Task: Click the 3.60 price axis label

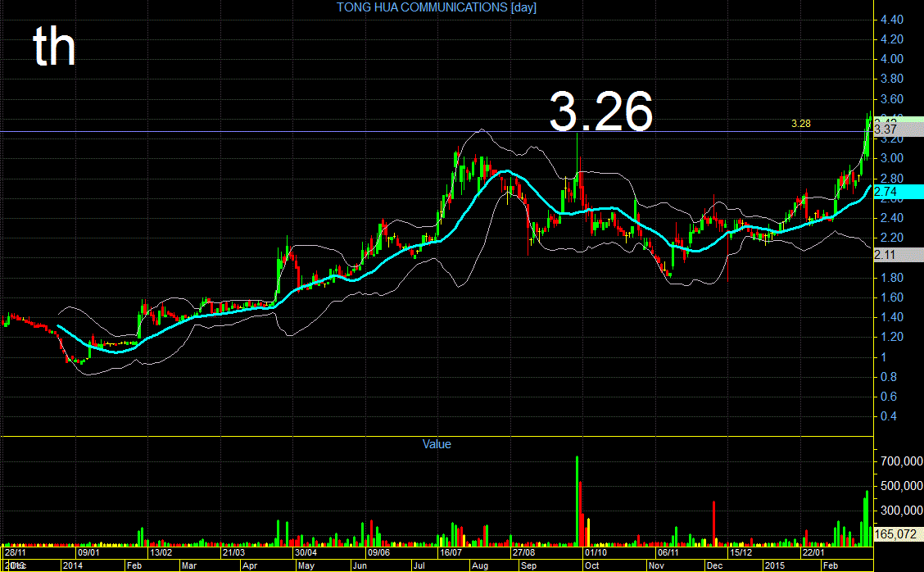Action: tap(891, 98)
